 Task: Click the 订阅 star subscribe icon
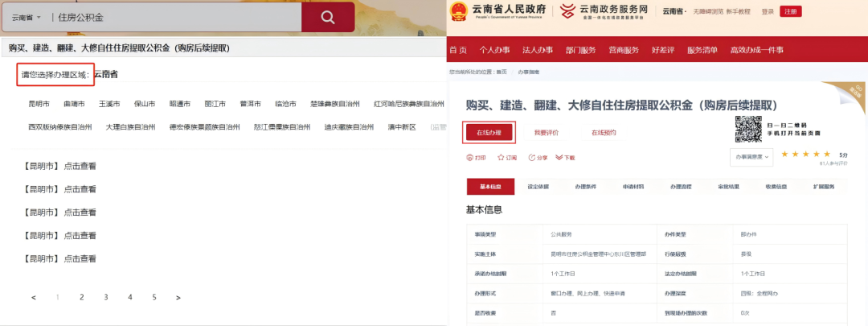tap(501, 158)
